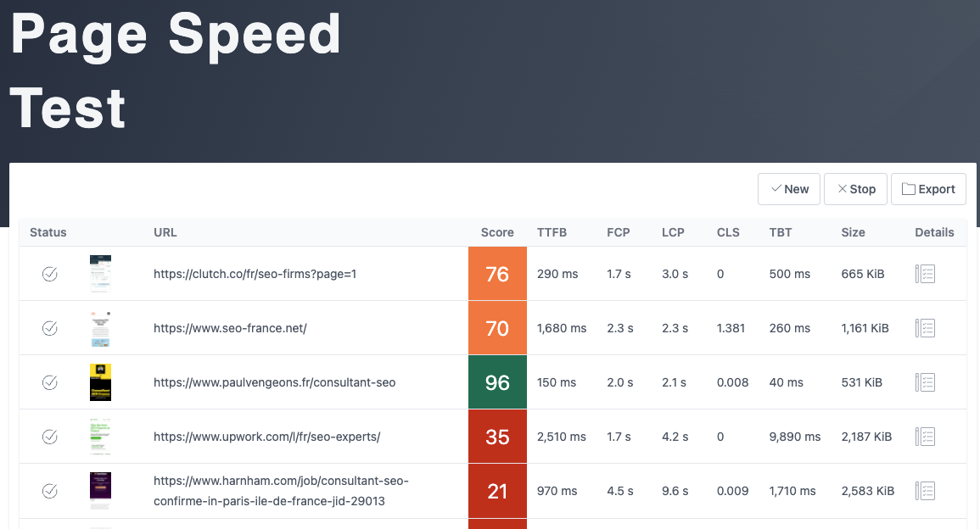Open the clutch.co page thumbnail

101,274
